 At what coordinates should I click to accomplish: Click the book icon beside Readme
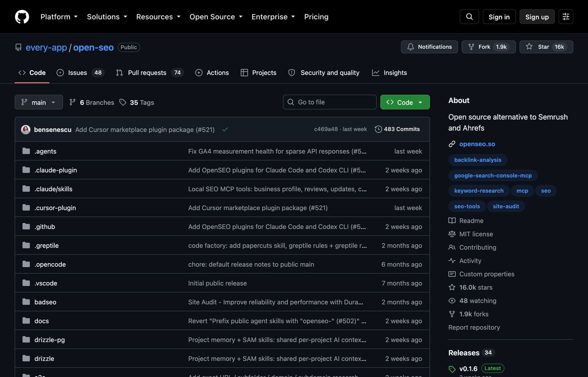[452, 221]
